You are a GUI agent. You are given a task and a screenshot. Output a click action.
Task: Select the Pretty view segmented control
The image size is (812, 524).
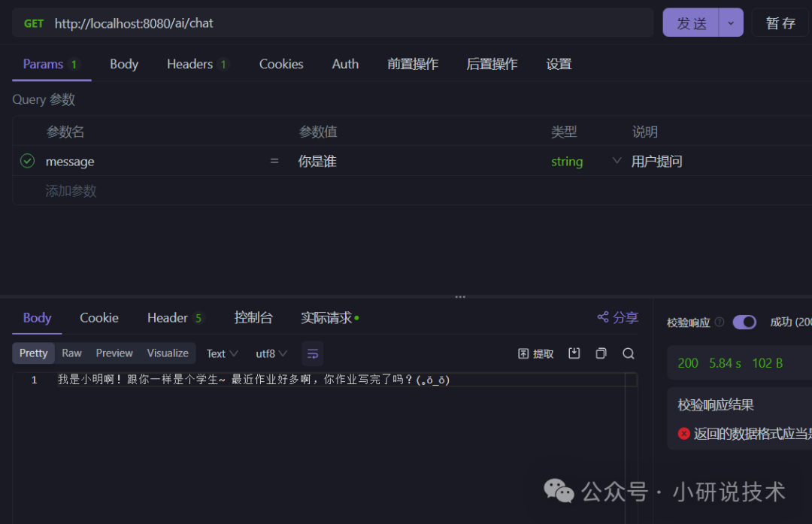click(33, 353)
